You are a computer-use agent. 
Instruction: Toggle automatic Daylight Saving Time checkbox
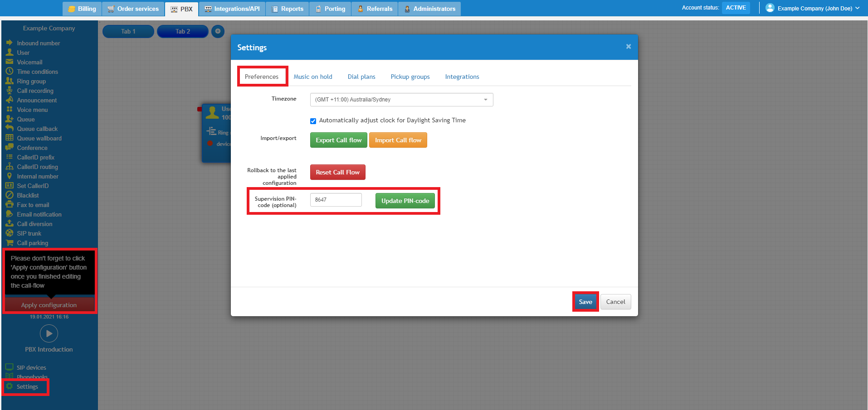pyautogui.click(x=313, y=121)
